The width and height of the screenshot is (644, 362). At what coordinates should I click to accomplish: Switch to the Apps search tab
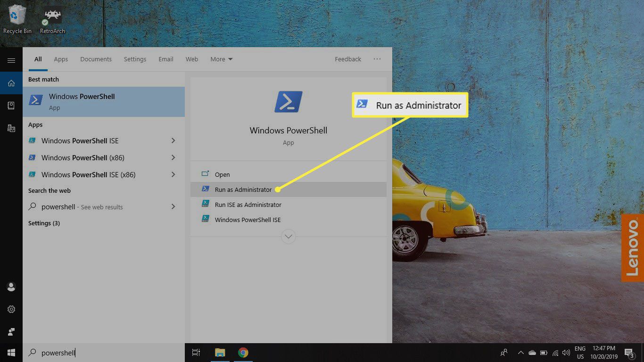pyautogui.click(x=61, y=59)
